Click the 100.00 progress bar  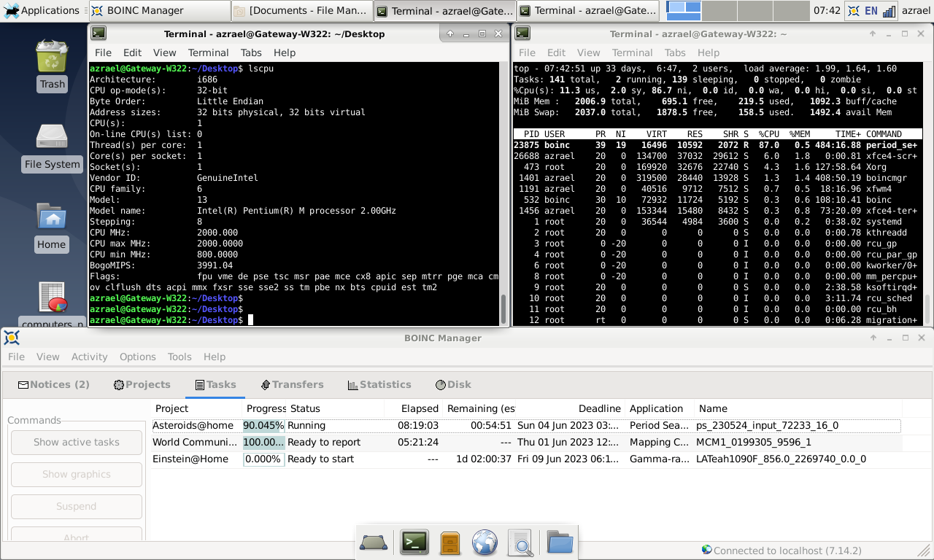pos(263,442)
